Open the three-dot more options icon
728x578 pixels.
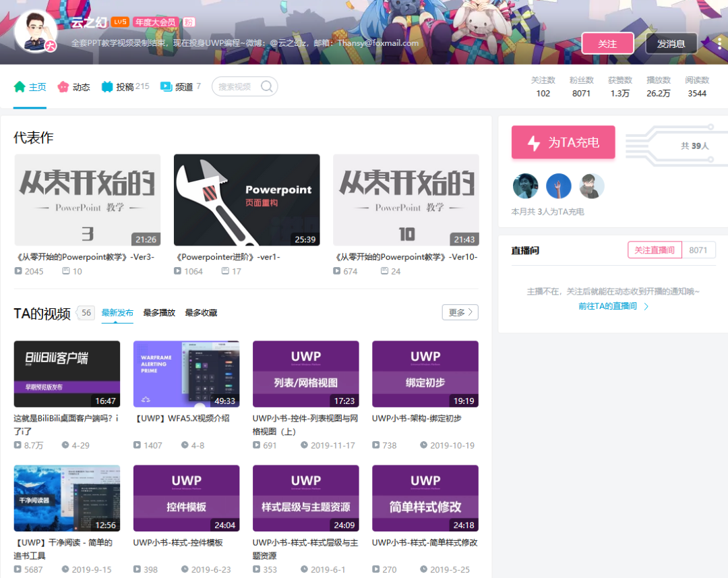(x=721, y=43)
